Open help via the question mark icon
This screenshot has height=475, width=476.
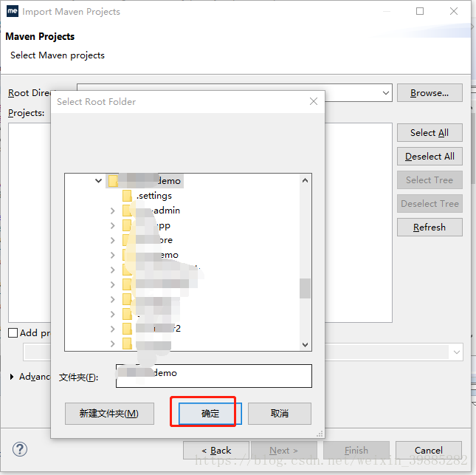coord(20,449)
